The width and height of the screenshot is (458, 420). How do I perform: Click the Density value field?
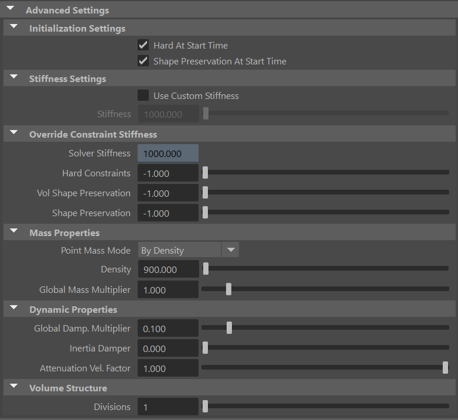(x=168, y=269)
